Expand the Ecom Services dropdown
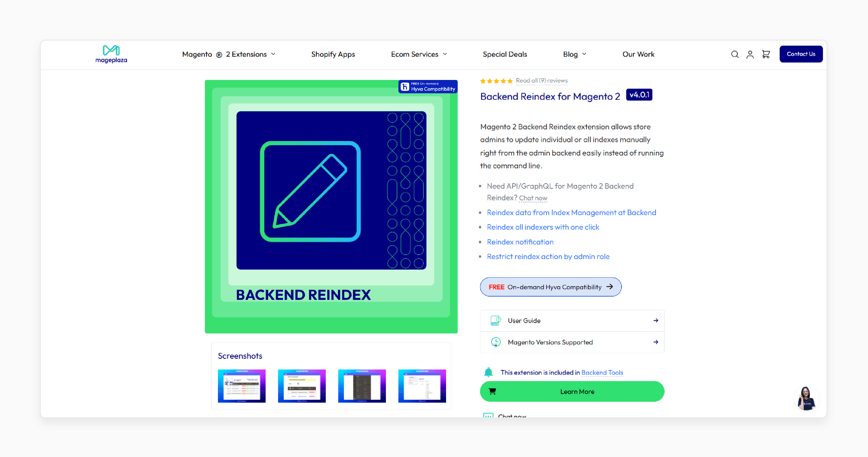Image resolution: width=868 pixels, height=457 pixels. click(420, 55)
